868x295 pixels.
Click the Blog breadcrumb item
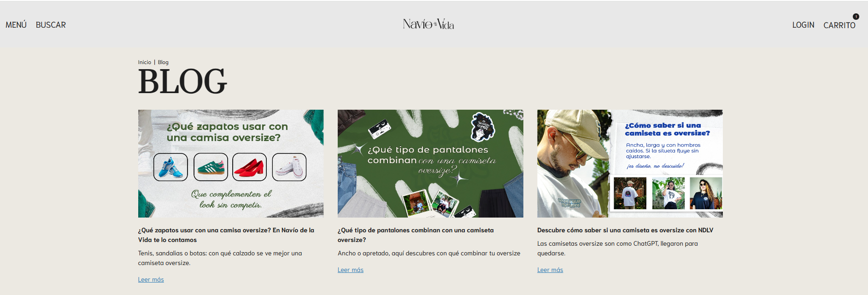(x=163, y=62)
